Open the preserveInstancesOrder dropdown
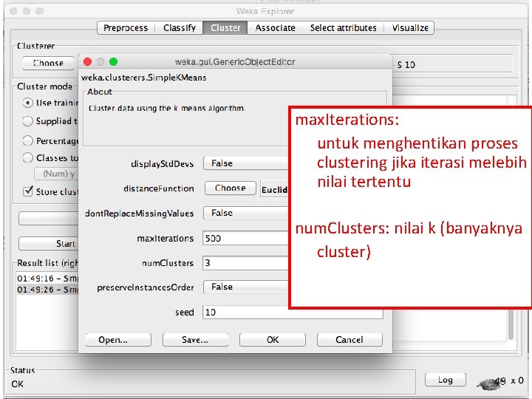 point(245,287)
